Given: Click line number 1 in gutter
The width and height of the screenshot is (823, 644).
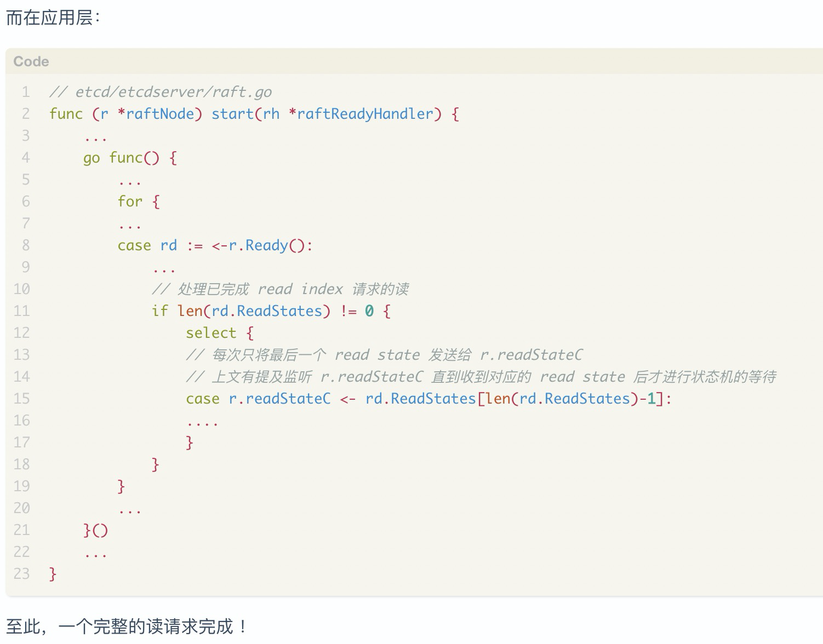Looking at the screenshot, I should (x=26, y=92).
